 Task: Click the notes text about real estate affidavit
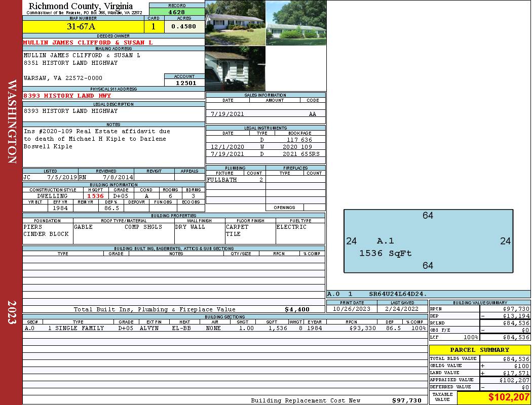click(x=97, y=139)
